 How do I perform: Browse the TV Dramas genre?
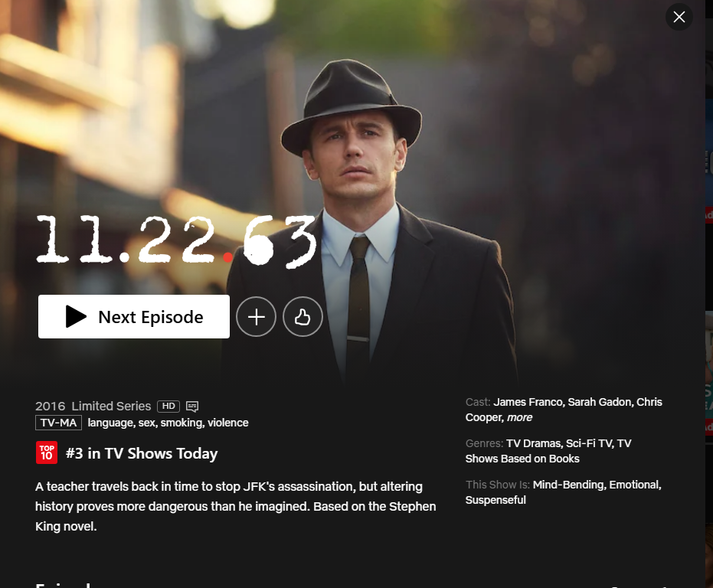click(x=533, y=443)
